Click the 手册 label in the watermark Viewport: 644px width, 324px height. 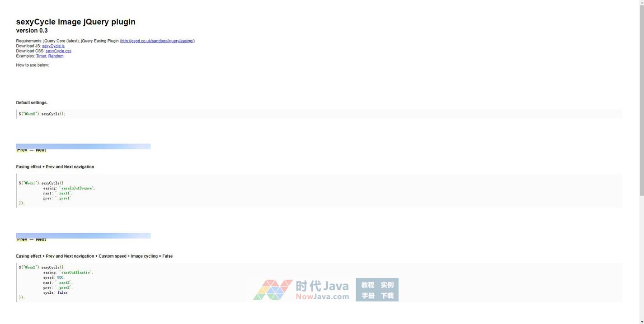pyautogui.click(x=367, y=296)
